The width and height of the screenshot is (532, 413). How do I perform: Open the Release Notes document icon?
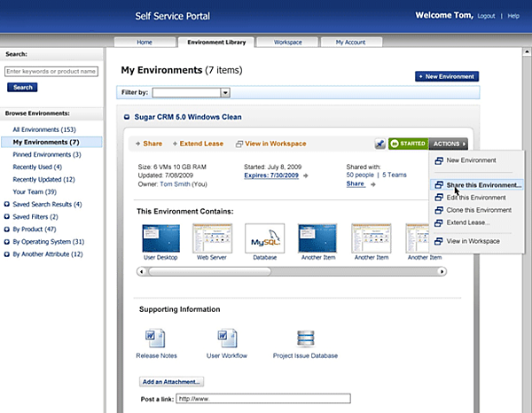[x=153, y=338]
